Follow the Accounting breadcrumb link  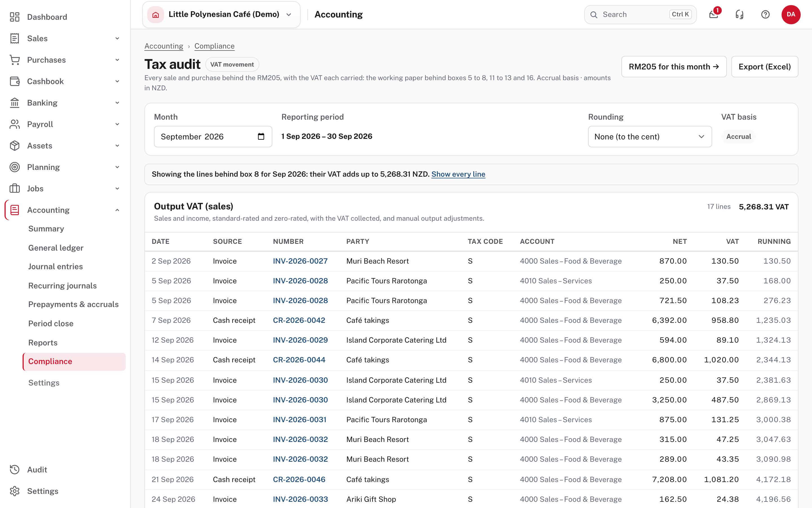[164, 46]
